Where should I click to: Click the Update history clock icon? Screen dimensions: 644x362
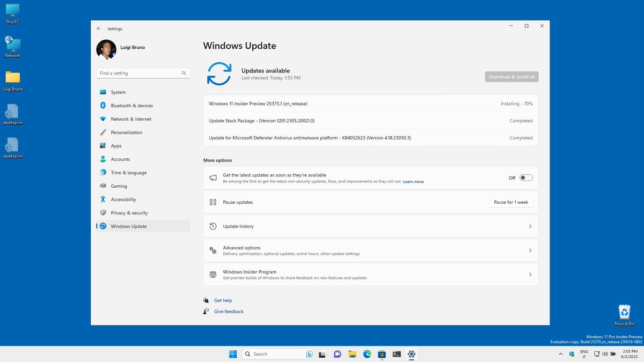tap(213, 226)
